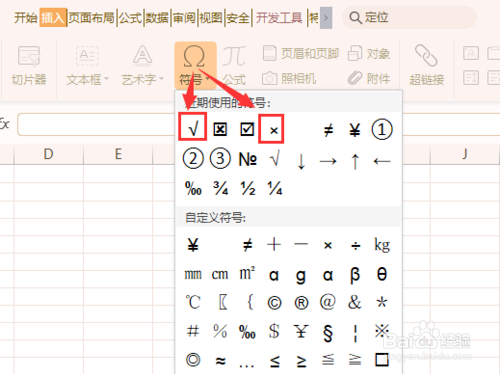Insert the § section symbol

coord(328,333)
